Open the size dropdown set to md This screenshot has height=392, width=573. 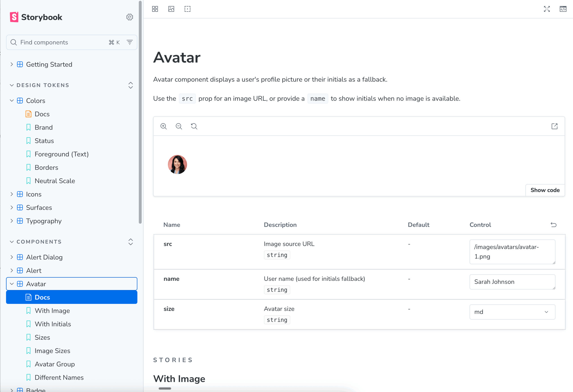click(x=512, y=312)
